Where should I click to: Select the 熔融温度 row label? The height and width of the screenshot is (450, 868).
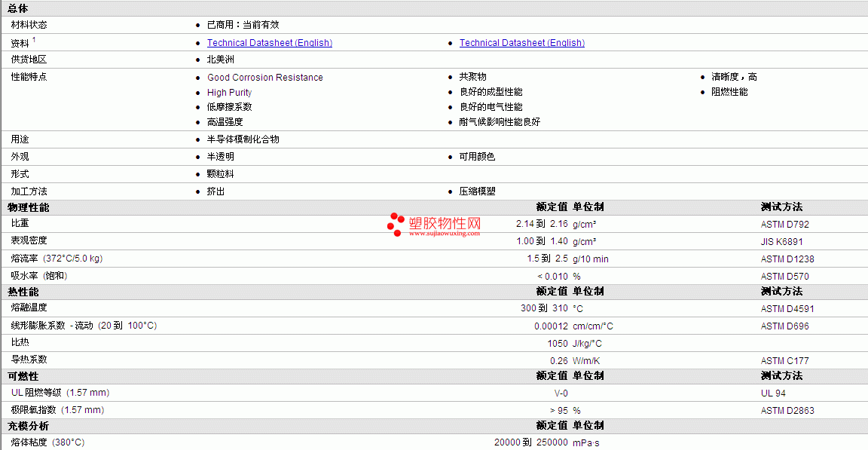click(29, 308)
